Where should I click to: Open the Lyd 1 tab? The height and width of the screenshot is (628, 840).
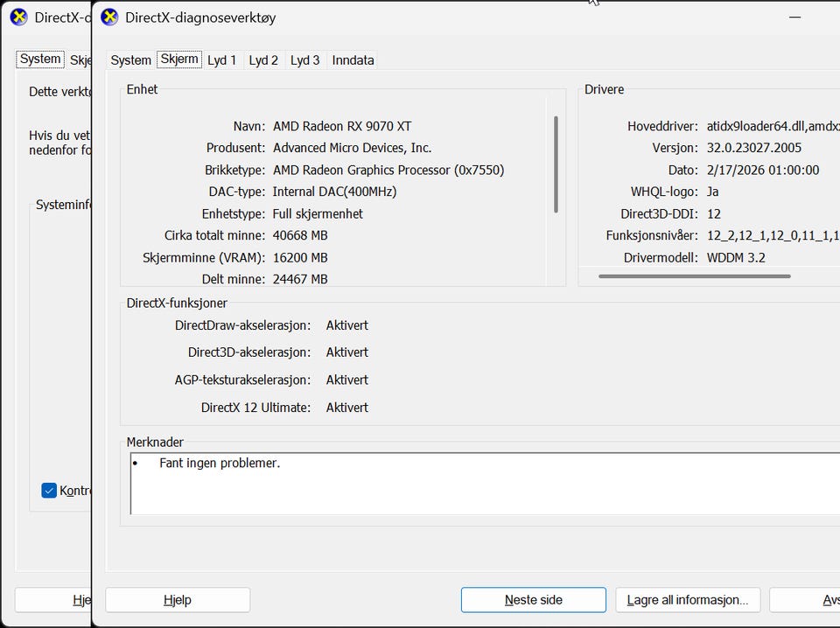[x=221, y=60]
